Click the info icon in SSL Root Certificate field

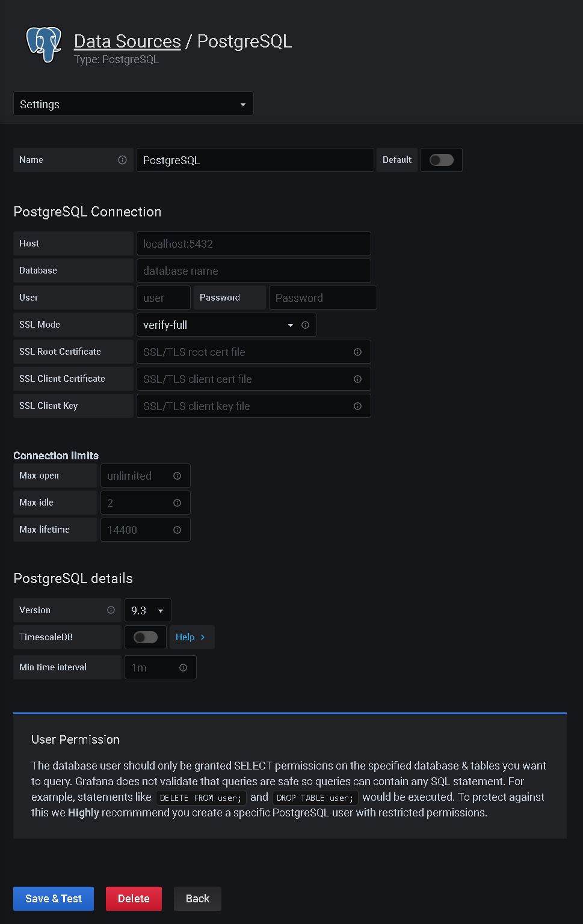[357, 352]
